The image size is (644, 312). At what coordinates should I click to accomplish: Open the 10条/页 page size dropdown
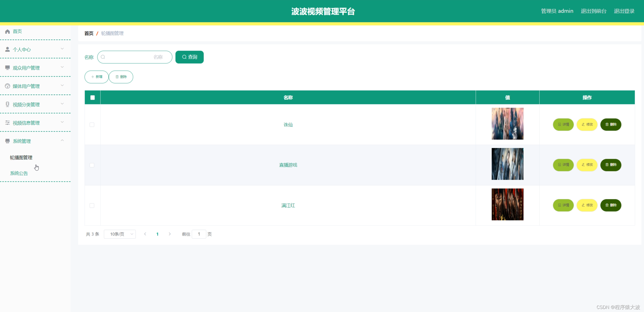point(120,234)
